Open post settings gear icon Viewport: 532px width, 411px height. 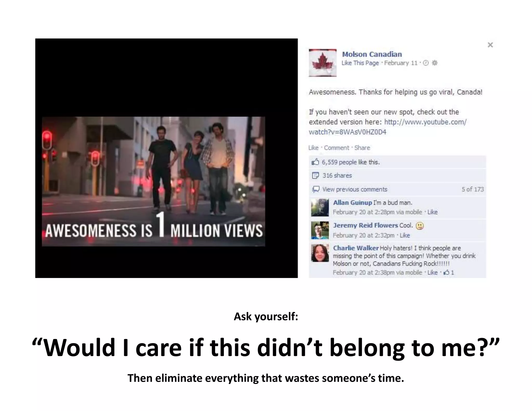(x=435, y=63)
